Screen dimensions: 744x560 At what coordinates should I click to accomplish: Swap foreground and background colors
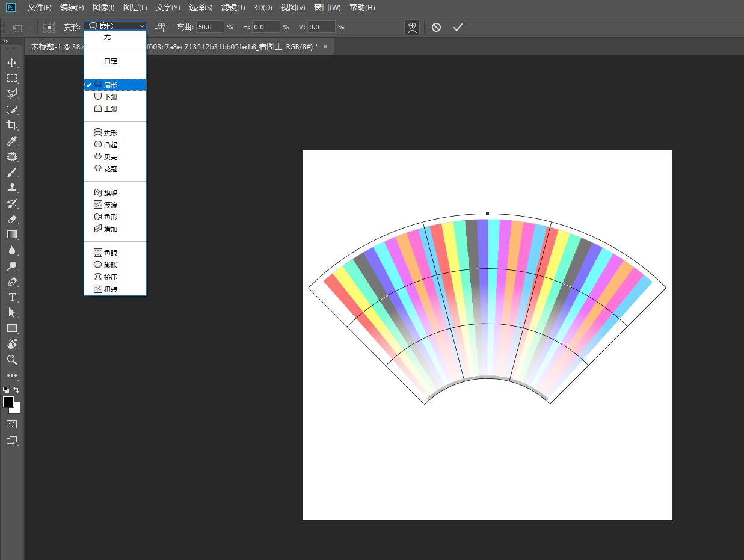pyautogui.click(x=16, y=390)
